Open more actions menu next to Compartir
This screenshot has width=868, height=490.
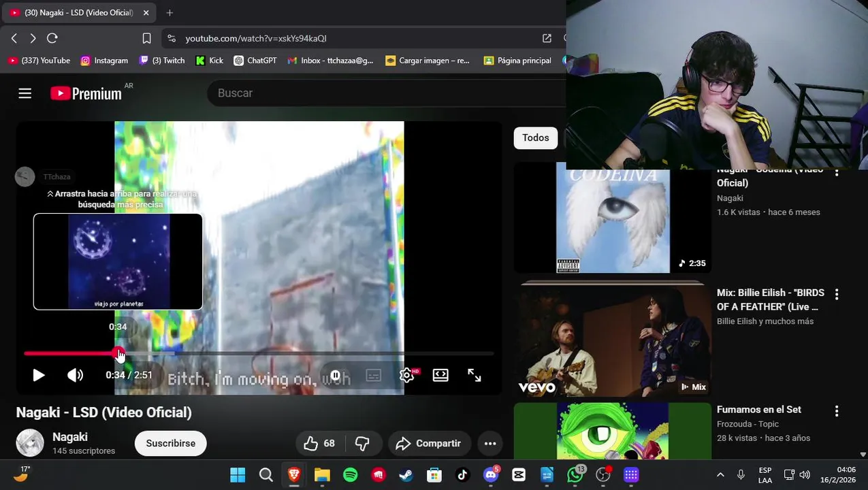[490, 443]
